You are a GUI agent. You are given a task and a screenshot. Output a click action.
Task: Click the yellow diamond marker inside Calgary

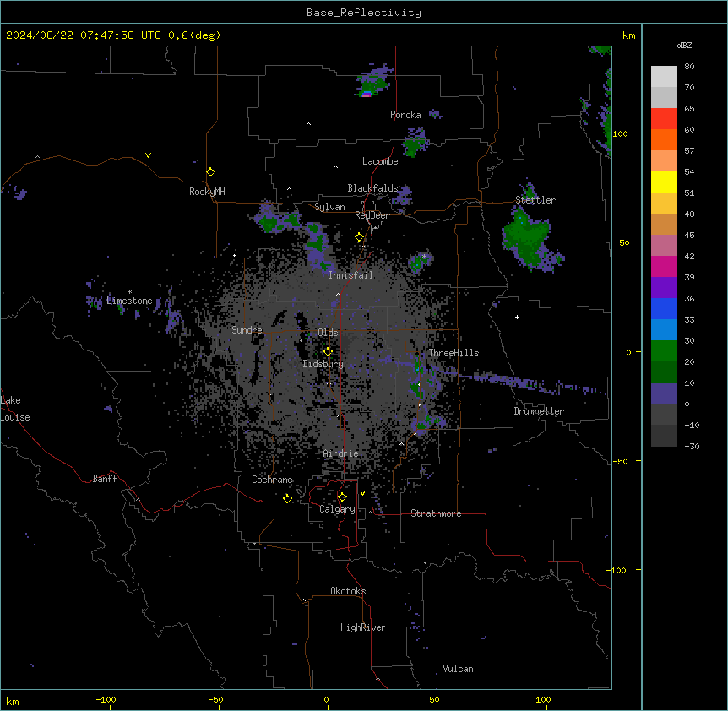tap(342, 497)
